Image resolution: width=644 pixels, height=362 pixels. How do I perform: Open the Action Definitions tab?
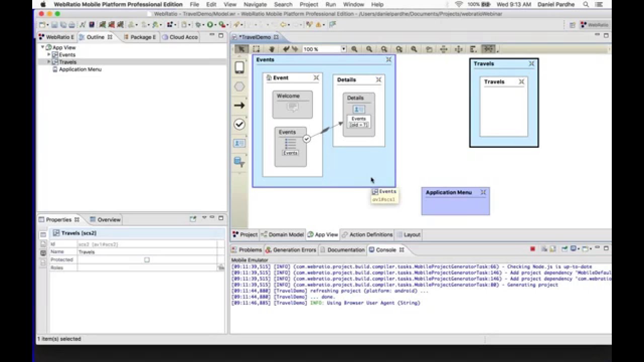pos(367,235)
